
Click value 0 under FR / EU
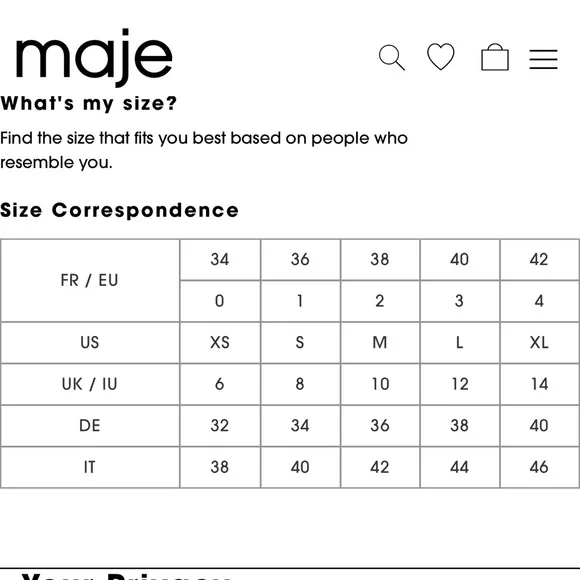coord(220,301)
